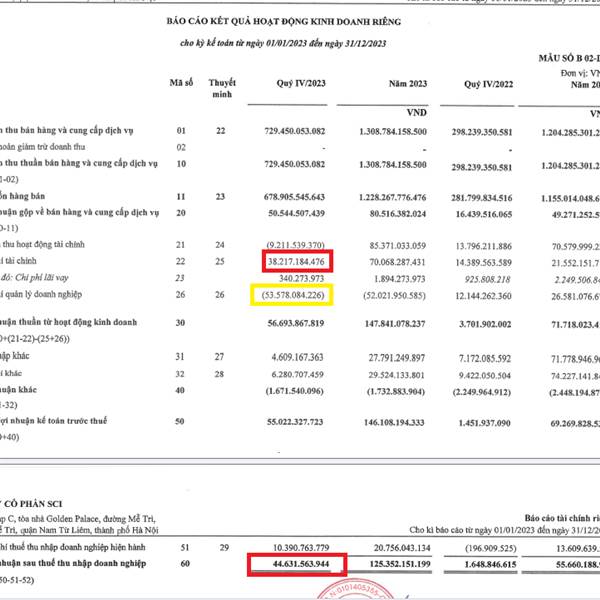
Task: Select financial expense value 38.217.184.476
Action: click(x=296, y=262)
